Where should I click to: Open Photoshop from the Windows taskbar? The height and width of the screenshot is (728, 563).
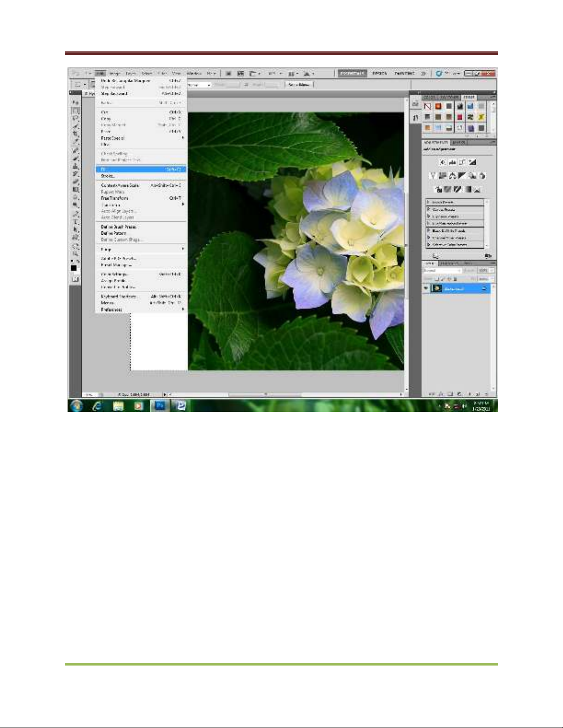[160, 406]
